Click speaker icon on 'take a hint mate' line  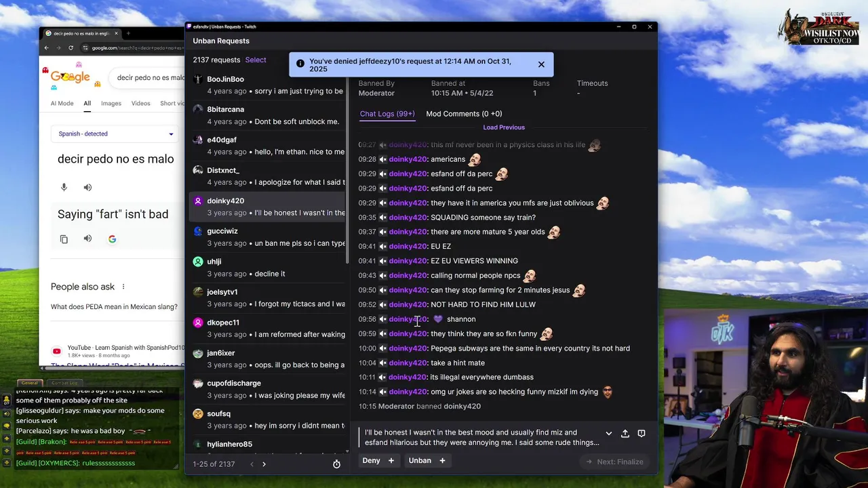click(x=382, y=363)
